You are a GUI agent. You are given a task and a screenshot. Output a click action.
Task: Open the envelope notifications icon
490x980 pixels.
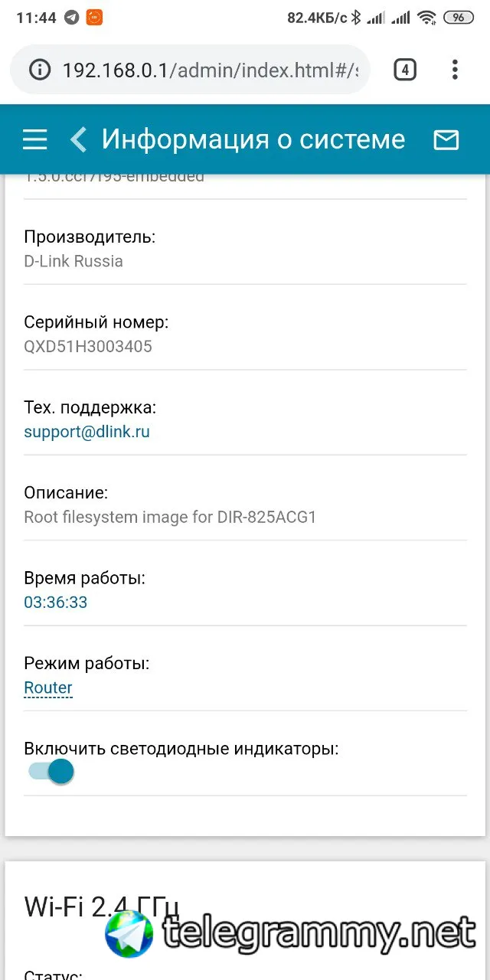446,139
